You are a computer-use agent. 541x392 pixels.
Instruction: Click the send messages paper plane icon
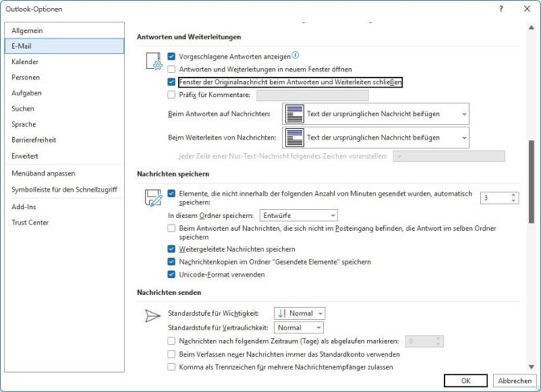[152, 316]
